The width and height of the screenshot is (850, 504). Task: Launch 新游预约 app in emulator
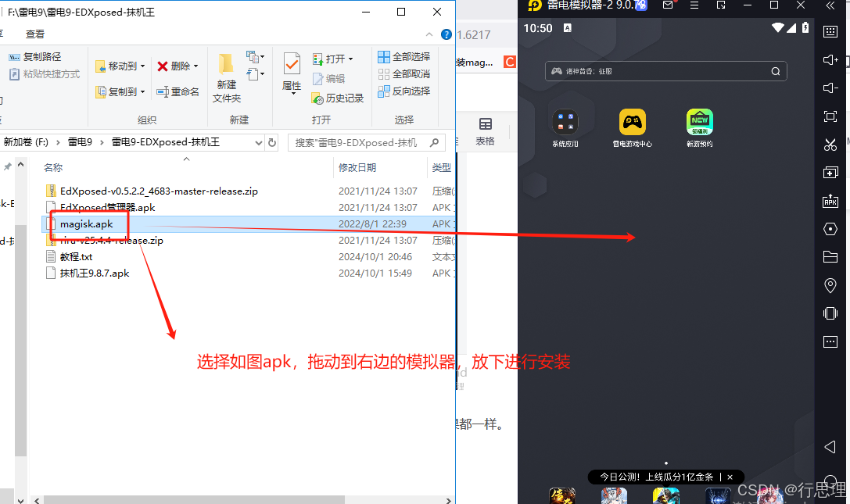click(699, 128)
